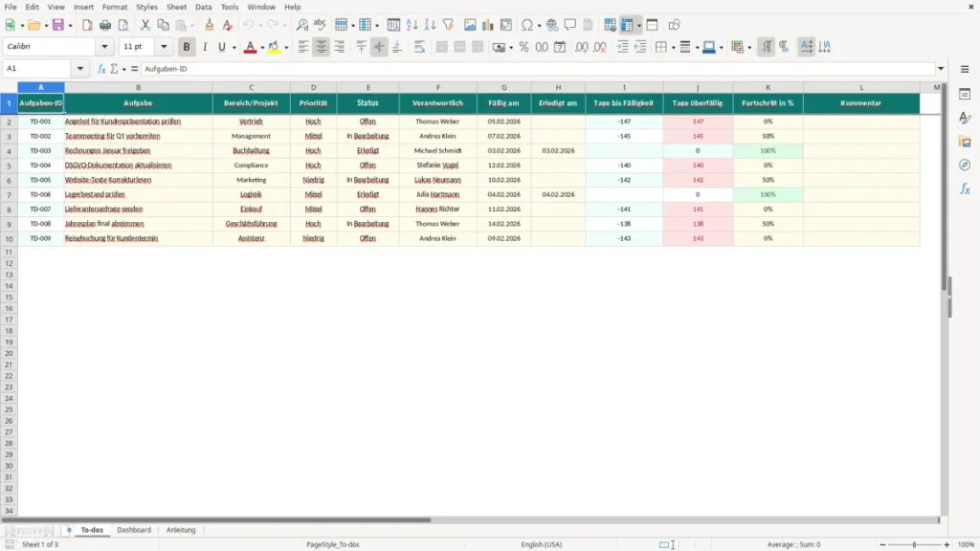
Task: Open sidebar Gallery panel icon
Action: (965, 142)
